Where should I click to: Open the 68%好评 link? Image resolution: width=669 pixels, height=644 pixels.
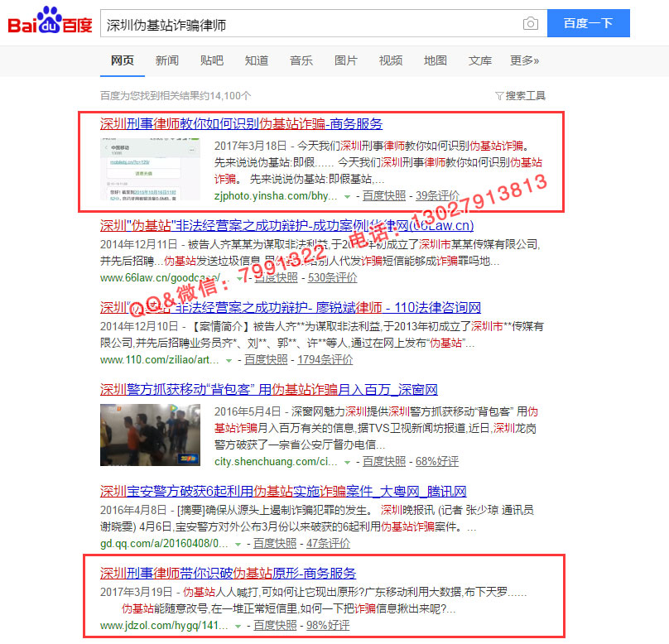(437, 461)
